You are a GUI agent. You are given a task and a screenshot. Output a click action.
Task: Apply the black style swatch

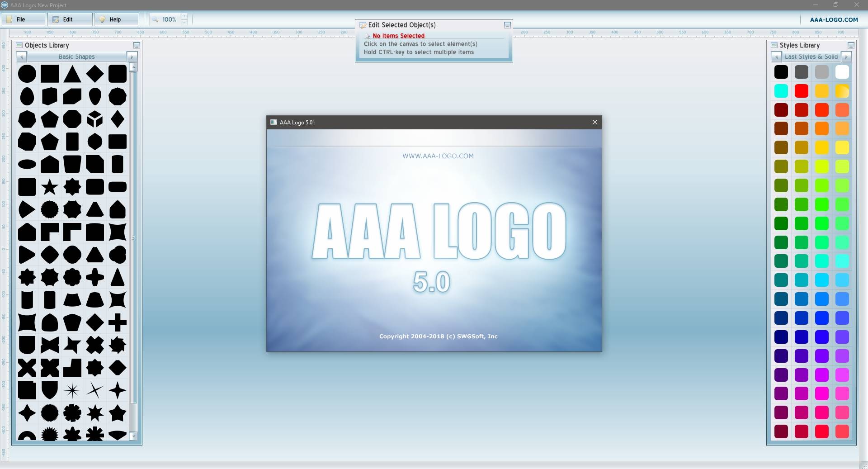(781, 72)
